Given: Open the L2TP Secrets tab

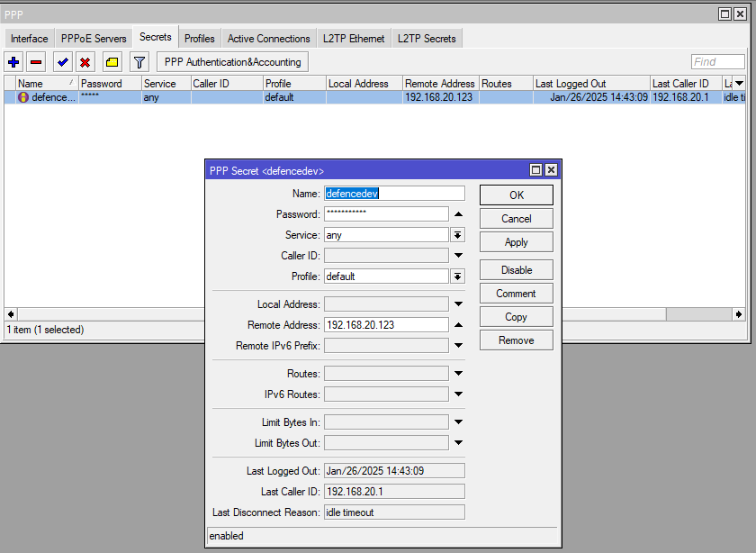Looking at the screenshot, I should pos(427,39).
